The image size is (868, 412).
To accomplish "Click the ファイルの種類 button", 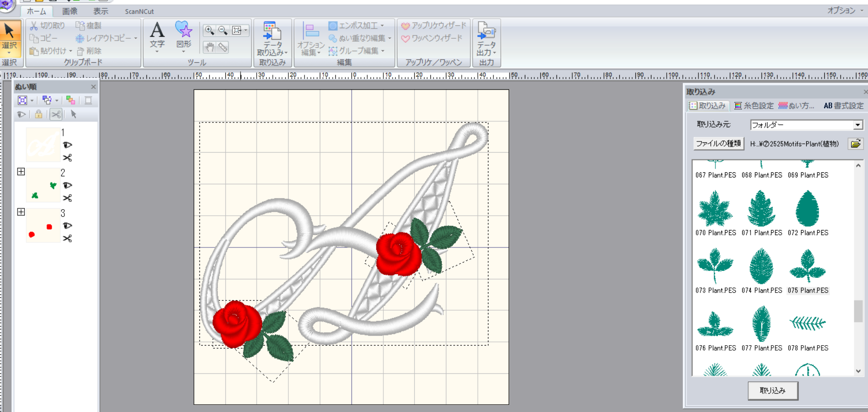I will pyautogui.click(x=718, y=144).
